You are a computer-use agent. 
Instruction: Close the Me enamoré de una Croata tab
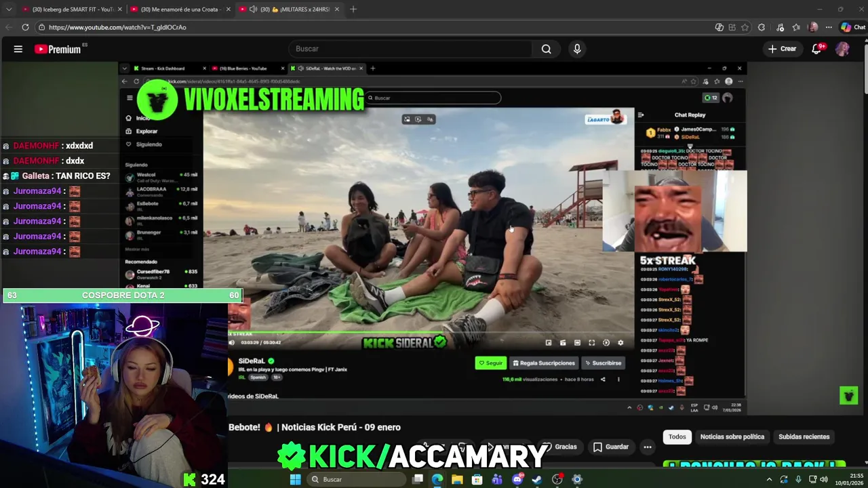pyautogui.click(x=228, y=9)
